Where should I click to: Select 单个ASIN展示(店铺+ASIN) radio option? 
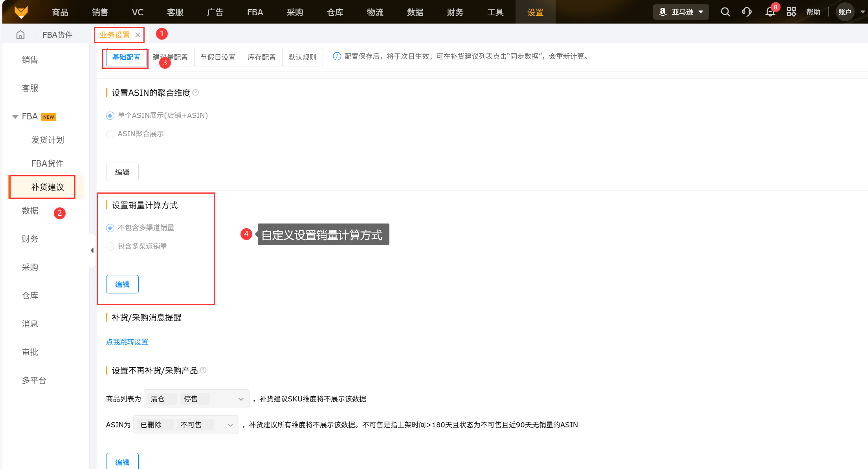(x=110, y=115)
